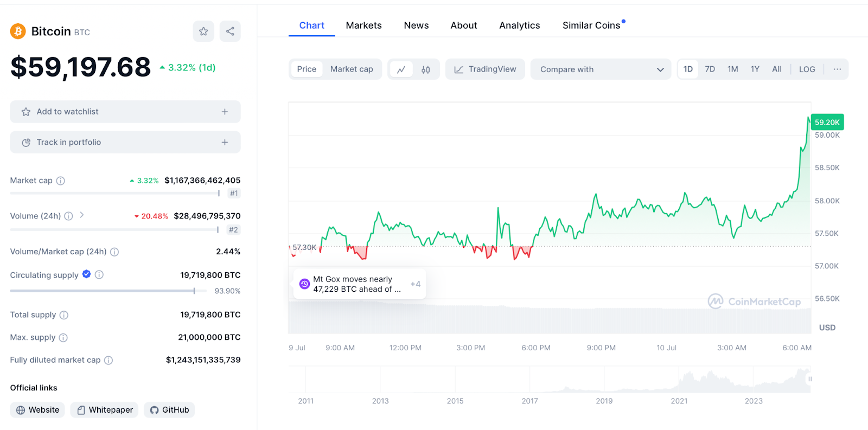Show Circulating supply info icon
The width and height of the screenshot is (868, 430).
pyautogui.click(x=99, y=275)
